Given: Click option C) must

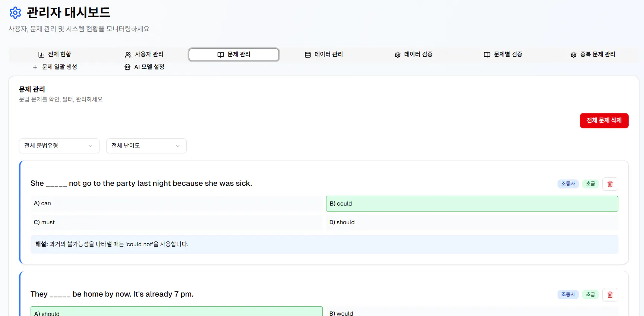Looking at the screenshot, I should 177,222.
